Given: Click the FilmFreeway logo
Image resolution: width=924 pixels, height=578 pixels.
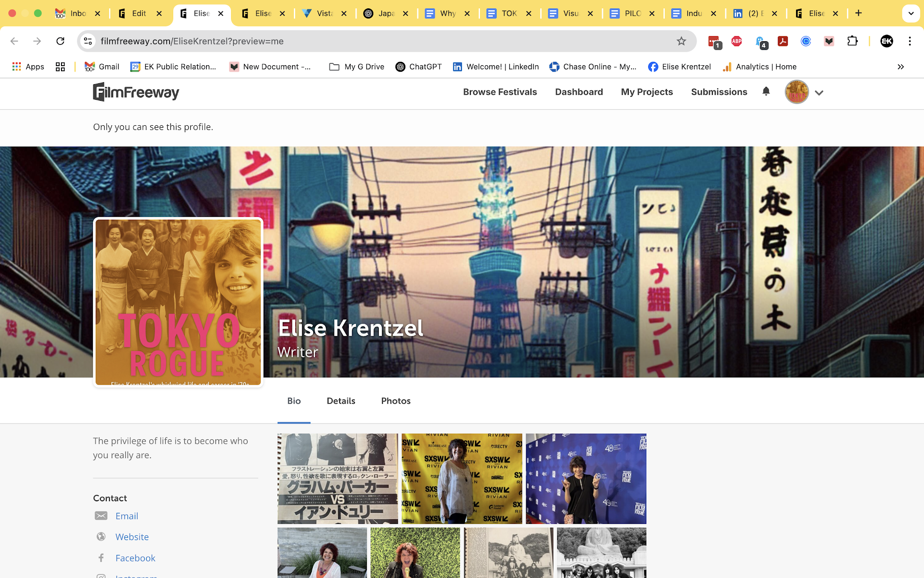Looking at the screenshot, I should click(136, 92).
